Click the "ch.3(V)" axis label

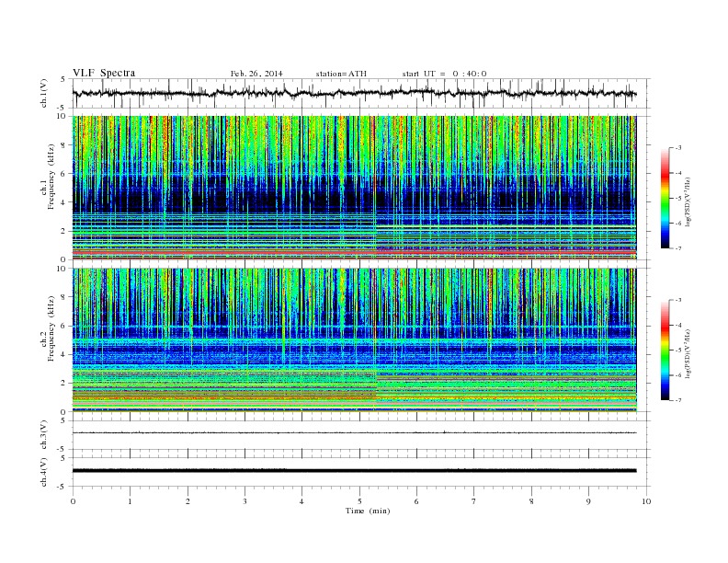(x=44, y=435)
